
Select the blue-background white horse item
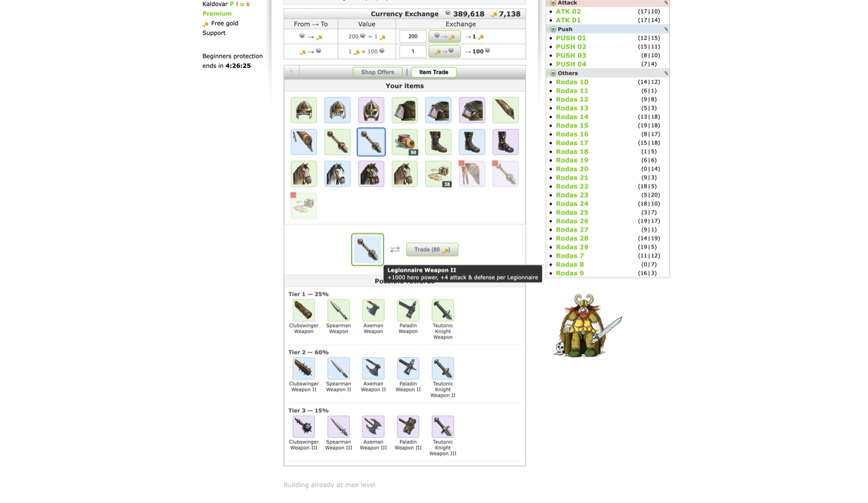tap(337, 174)
